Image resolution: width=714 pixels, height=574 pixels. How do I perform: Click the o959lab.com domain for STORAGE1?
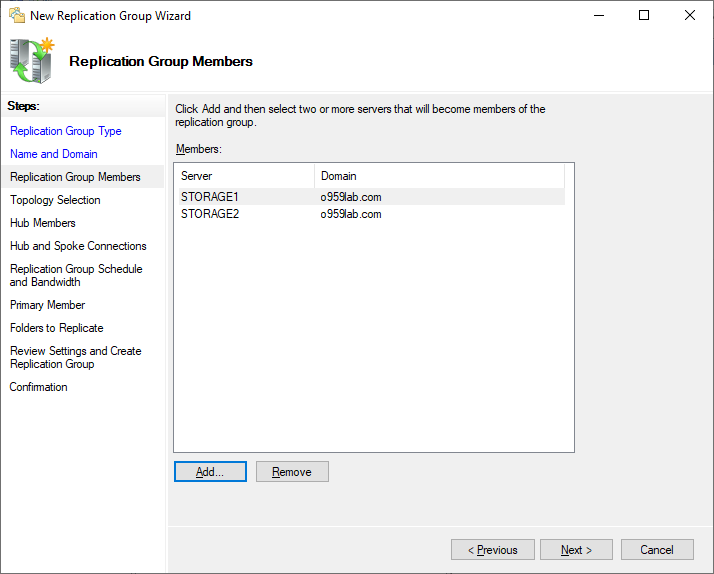tap(351, 197)
